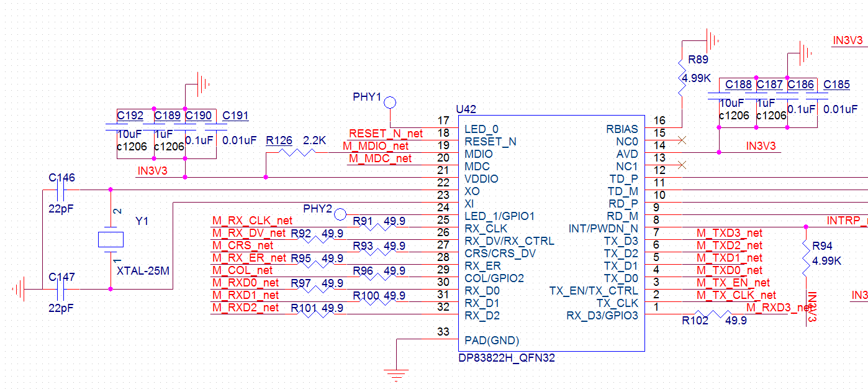Click the M_TXD2_net net label
The width and height of the screenshot is (868, 389).
[x=730, y=245]
